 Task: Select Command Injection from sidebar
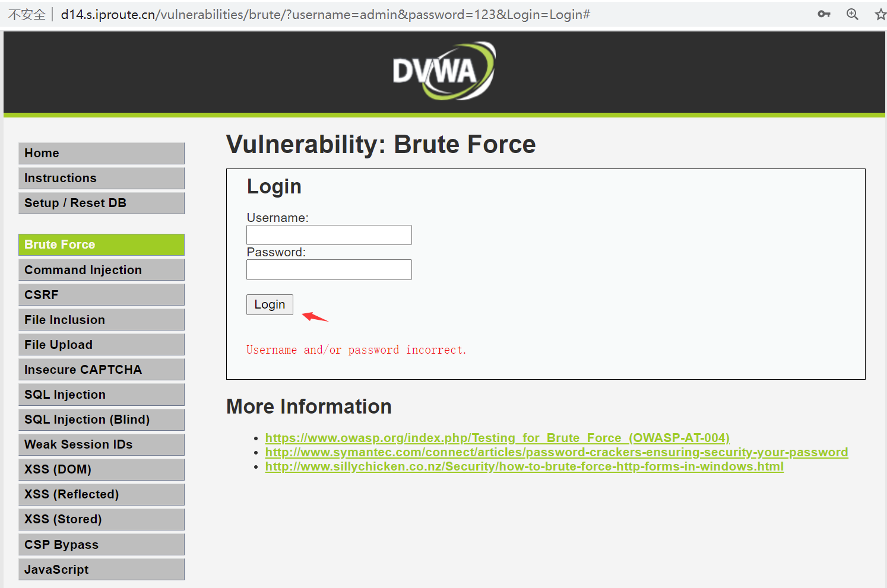(x=102, y=270)
